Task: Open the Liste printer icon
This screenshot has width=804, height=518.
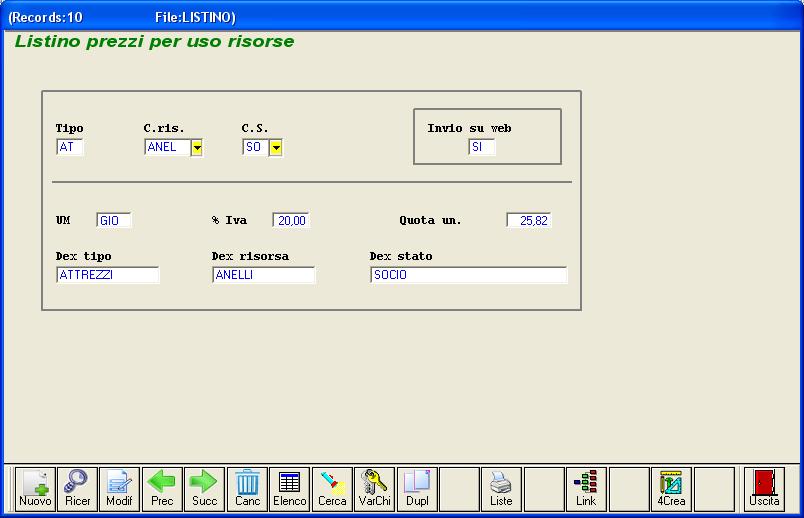Action: (501, 488)
